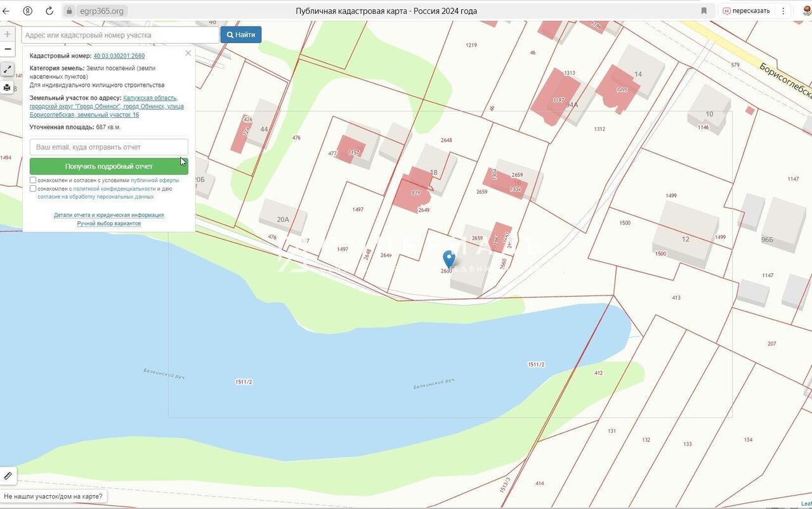Check the privacy policy consent checkbox

click(33, 189)
